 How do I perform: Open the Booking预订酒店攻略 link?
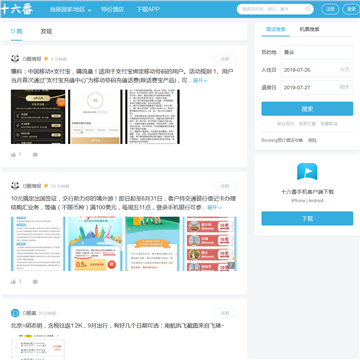(282, 140)
